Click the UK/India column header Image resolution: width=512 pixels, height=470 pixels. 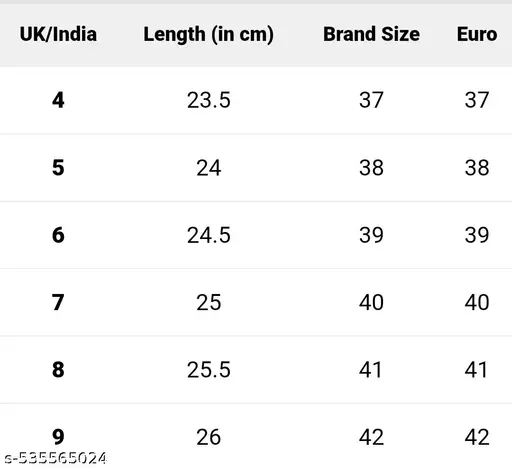tap(58, 34)
